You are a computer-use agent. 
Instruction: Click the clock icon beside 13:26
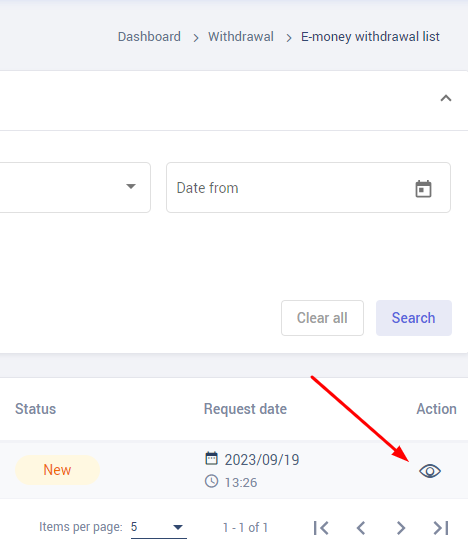coord(211,481)
